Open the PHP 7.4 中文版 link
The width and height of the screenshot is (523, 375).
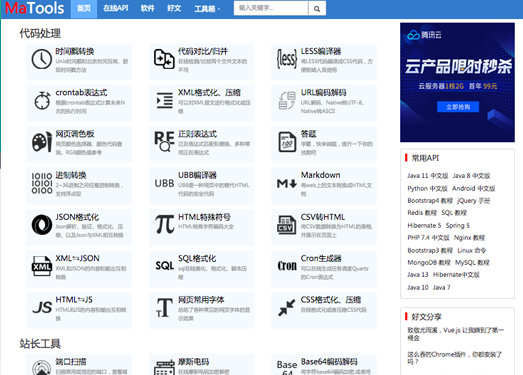coord(428,238)
